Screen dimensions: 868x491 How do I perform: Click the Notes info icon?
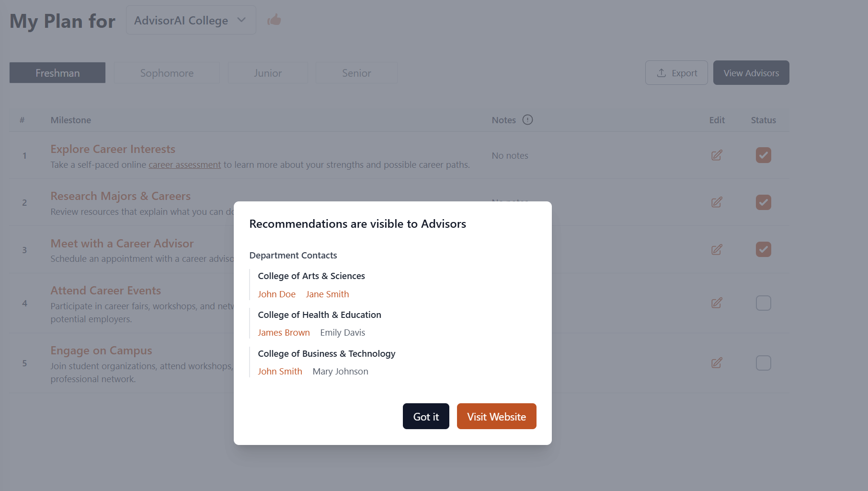tap(527, 120)
